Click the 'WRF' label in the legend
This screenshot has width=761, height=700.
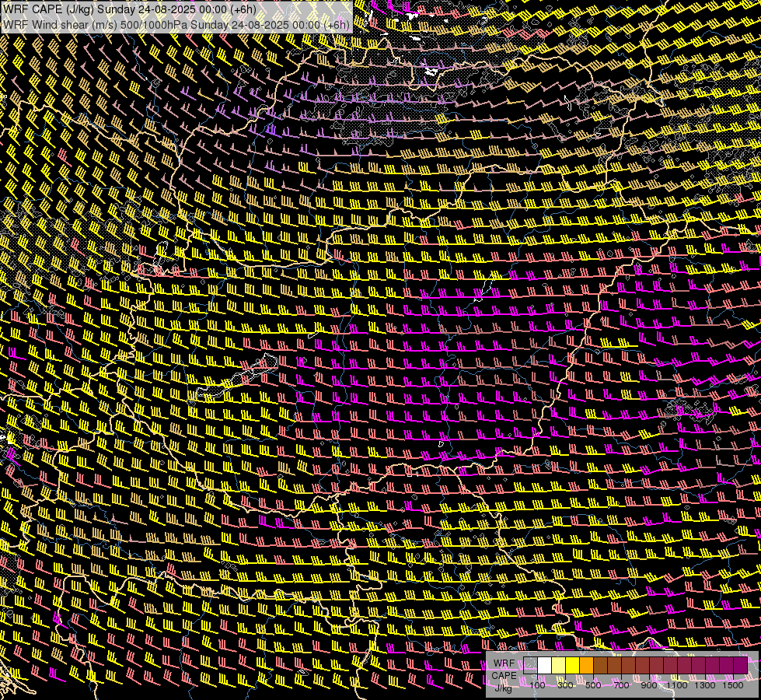pyautogui.click(x=504, y=663)
